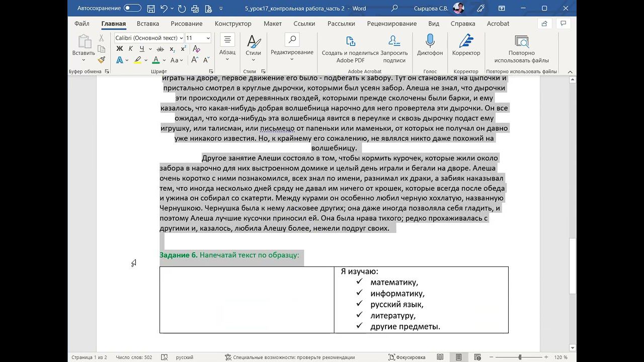Toggle subscript formatting
Image resolution: width=644 pixels, height=362 pixels.
pyautogui.click(x=172, y=49)
